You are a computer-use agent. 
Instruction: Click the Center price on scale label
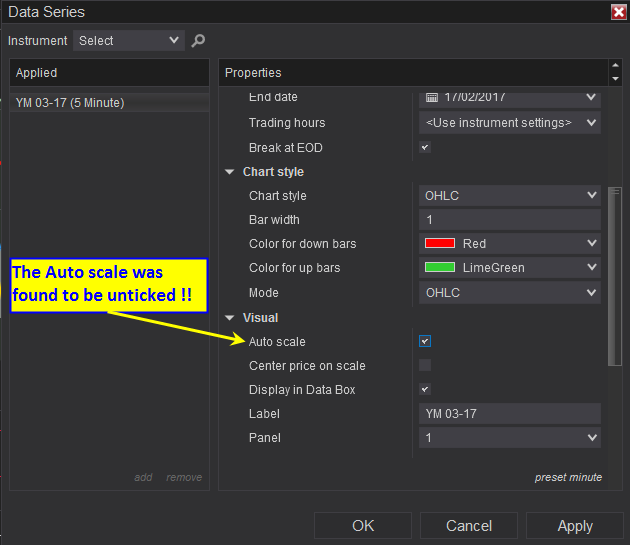(x=307, y=366)
